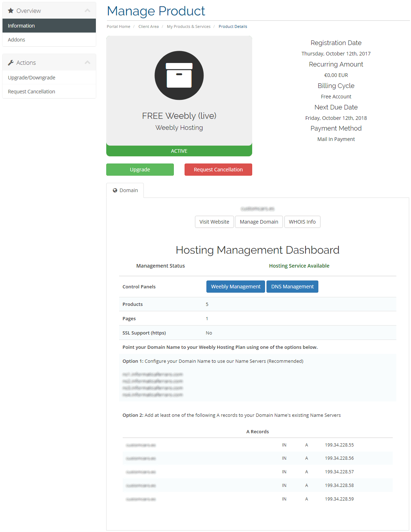The height and width of the screenshot is (532, 411).
Task: Open the Weebly Management control panel
Action: pos(236,287)
